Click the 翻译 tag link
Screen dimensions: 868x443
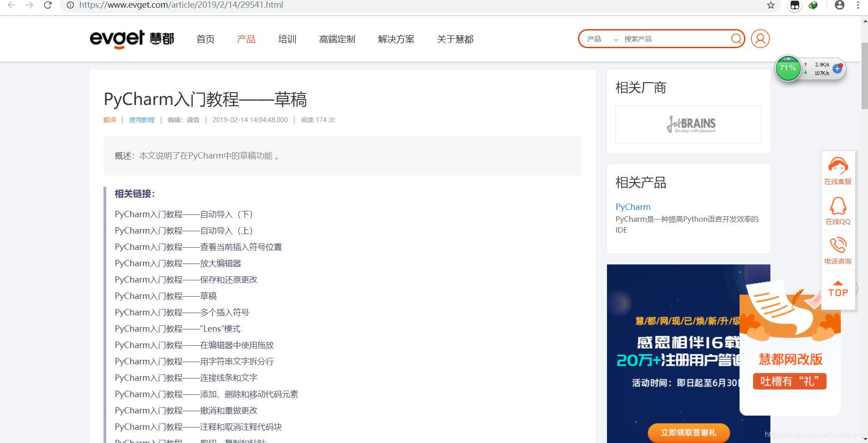tap(110, 120)
